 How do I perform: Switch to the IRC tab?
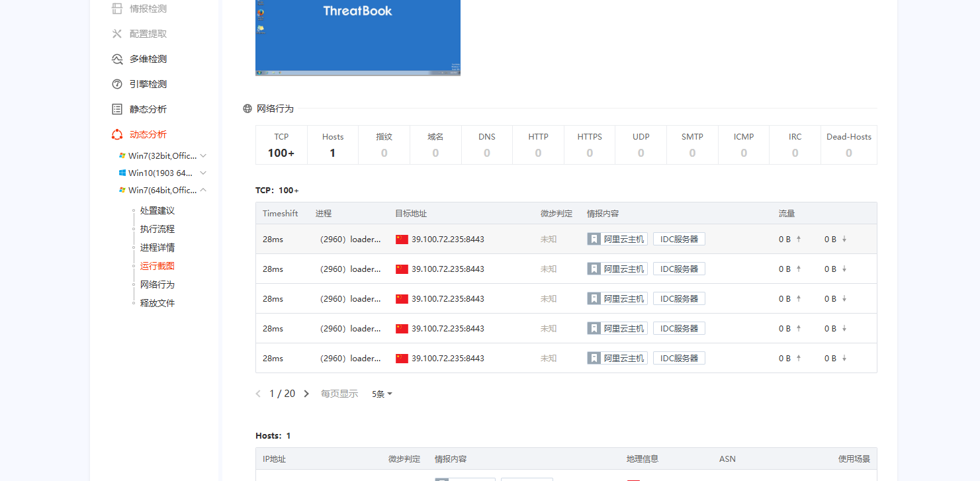click(x=795, y=145)
